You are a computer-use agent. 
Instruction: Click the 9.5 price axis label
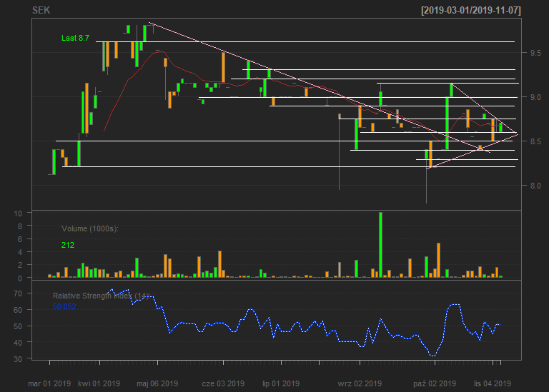click(x=535, y=53)
